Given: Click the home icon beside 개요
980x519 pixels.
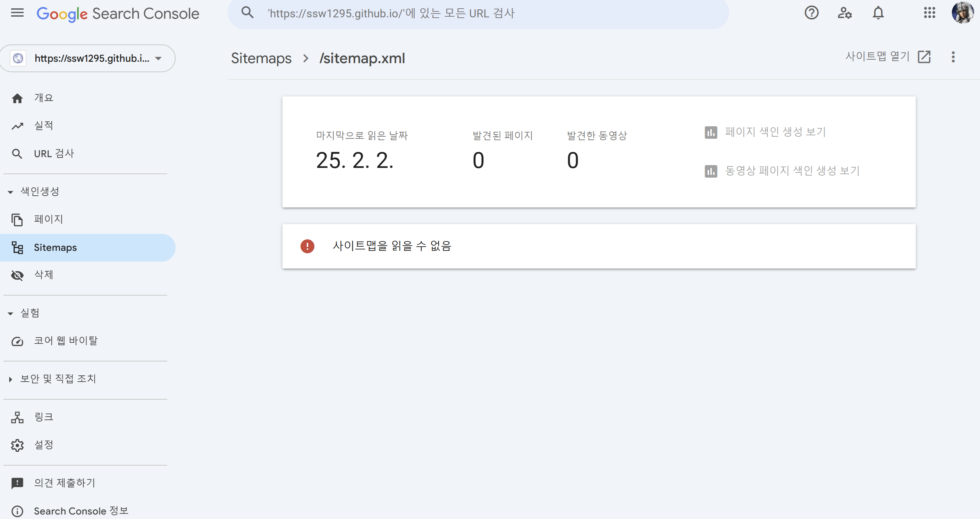Looking at the screenshot, I should coord(17,99).
